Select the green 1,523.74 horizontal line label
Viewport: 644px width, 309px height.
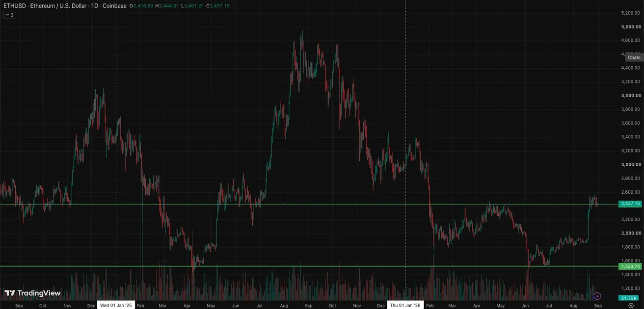tap(630, 266)
